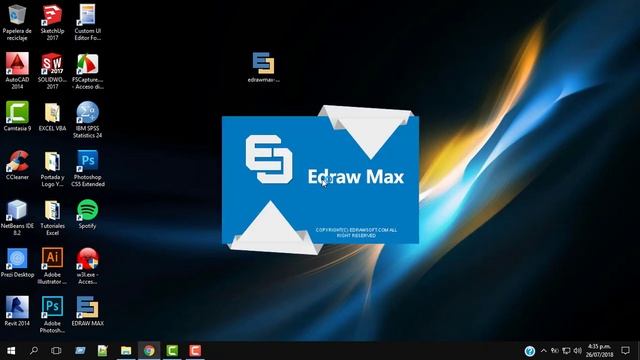Viewport: 640px width, 360px height.
Task: Click the Edraw Max splash screen logo
Action: point(269,159)
